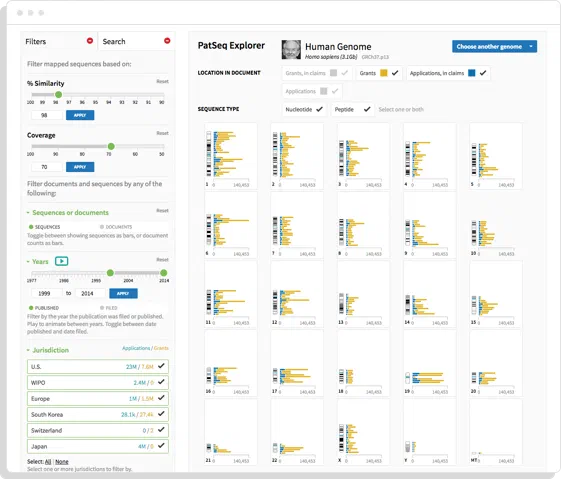Collapse the Jurisdiction section
Viewport: 561px width, 479px height.
(x=28, y=350)
